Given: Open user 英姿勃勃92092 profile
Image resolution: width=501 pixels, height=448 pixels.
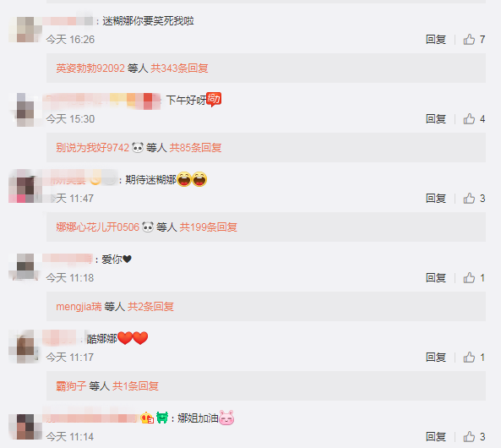Looking at the screenshot, I should [x=90, y=68].
